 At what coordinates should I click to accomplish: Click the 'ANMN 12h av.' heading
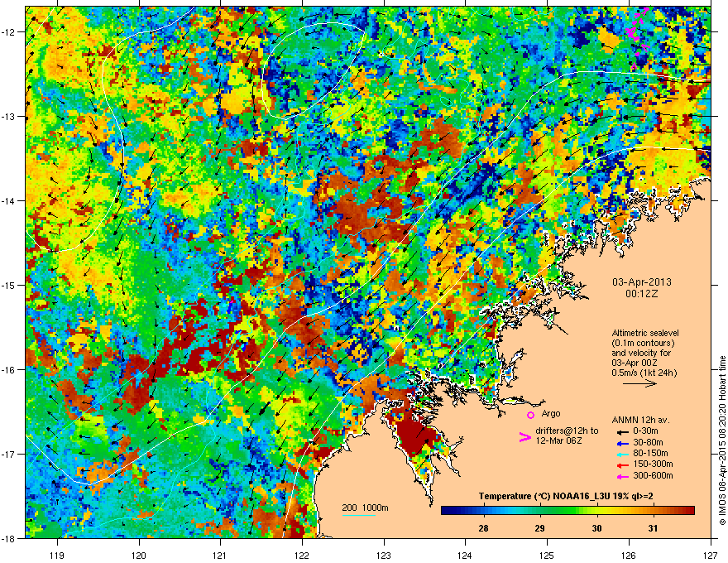click(x=640, y=420)
